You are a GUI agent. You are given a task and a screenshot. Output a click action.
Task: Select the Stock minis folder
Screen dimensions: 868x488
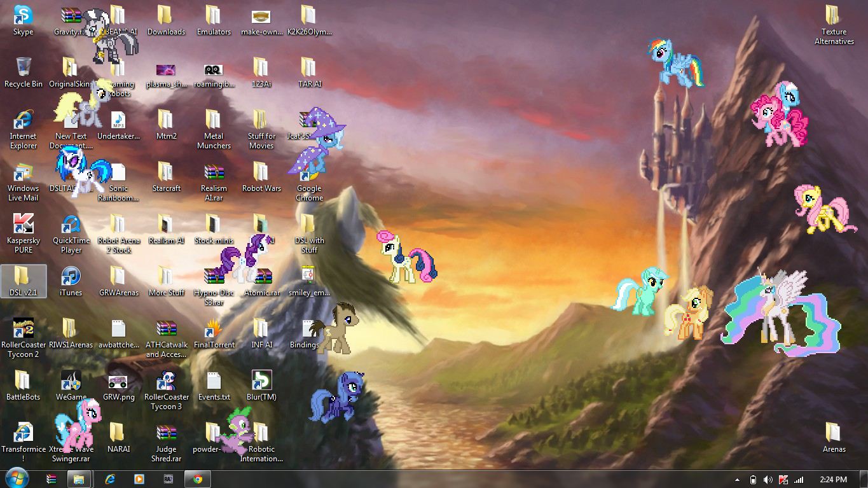pos(214,229)
